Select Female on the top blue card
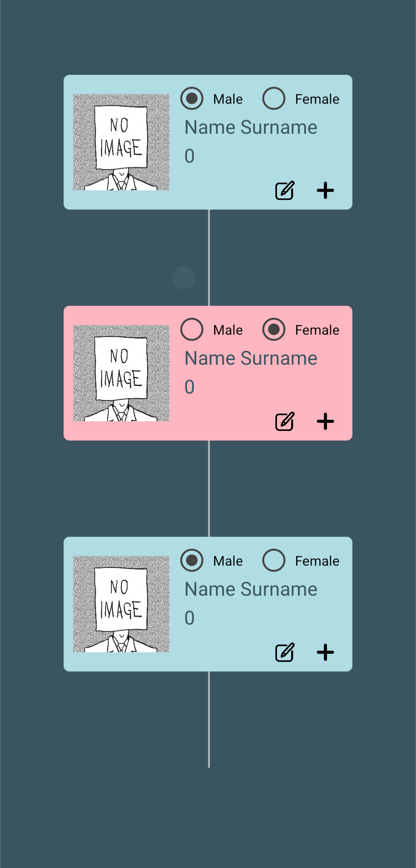 (273, 99)
